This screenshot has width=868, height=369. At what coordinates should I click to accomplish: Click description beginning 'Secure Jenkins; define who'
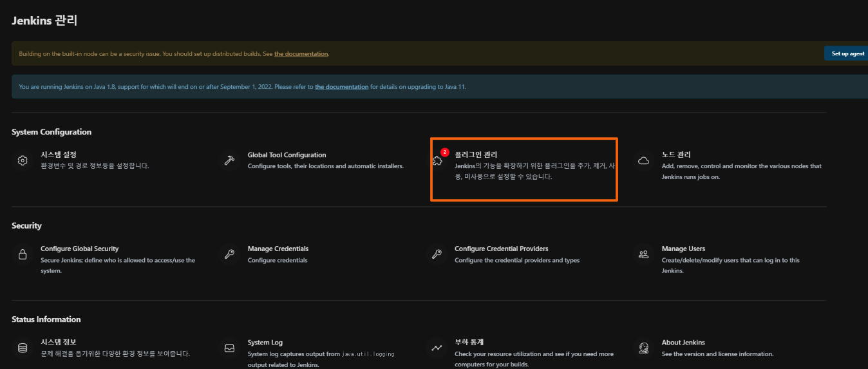coord(118,265)
